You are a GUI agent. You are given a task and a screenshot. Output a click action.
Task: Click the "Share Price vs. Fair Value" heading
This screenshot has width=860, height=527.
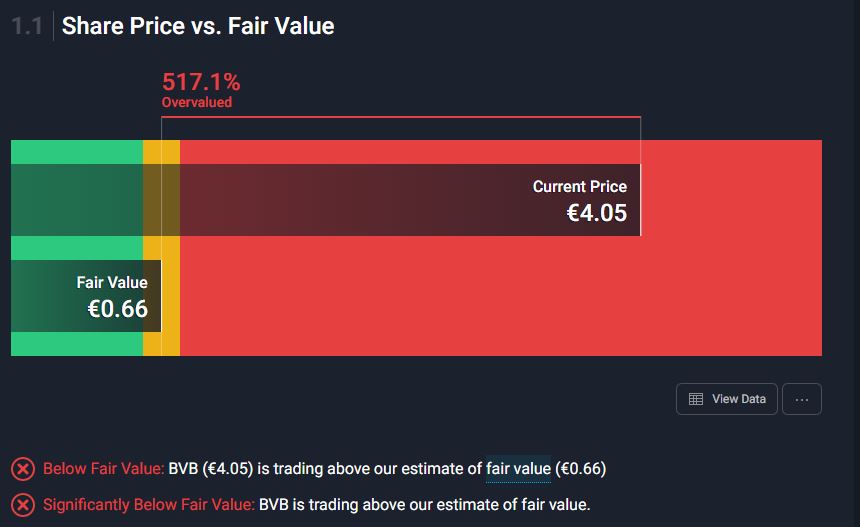coord(198,26)
